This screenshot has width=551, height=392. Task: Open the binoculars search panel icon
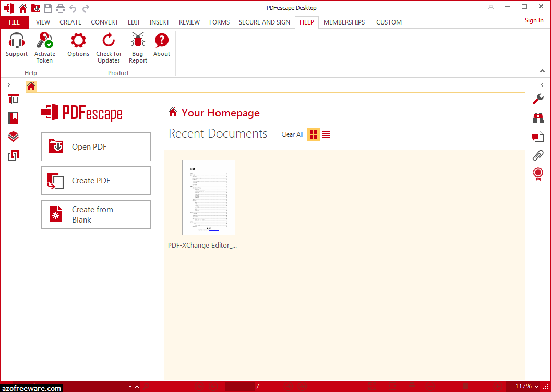tap(538, 118)
